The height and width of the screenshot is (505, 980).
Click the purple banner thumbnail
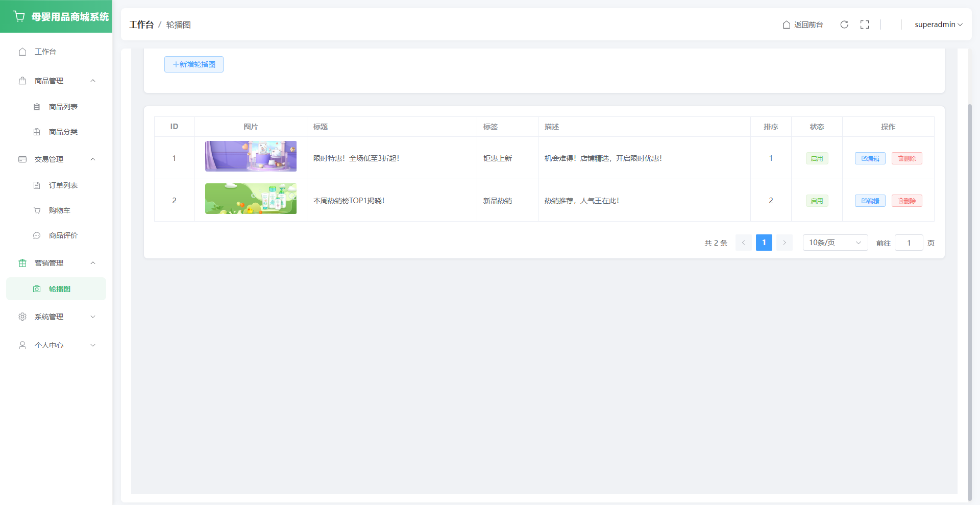point(251,156)
